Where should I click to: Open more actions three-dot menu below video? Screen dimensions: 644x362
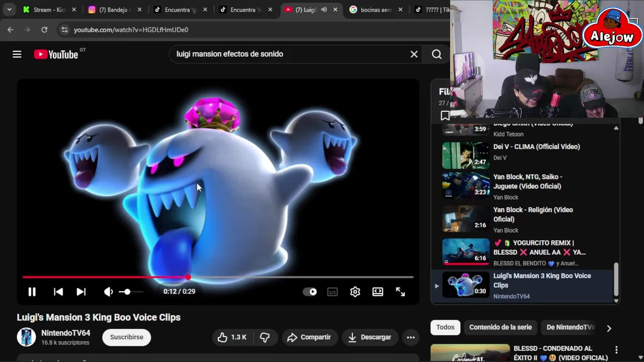point(411,337)
